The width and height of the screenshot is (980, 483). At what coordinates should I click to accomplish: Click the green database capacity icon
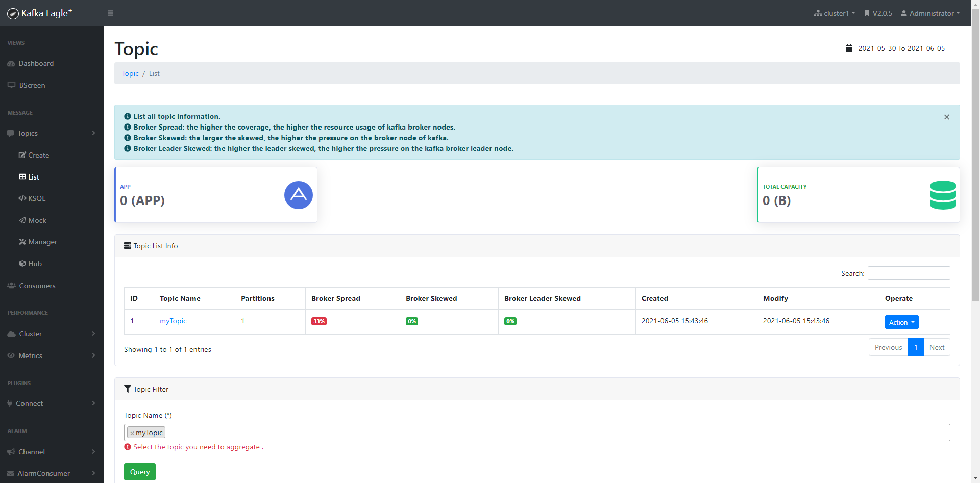[943, 195]
